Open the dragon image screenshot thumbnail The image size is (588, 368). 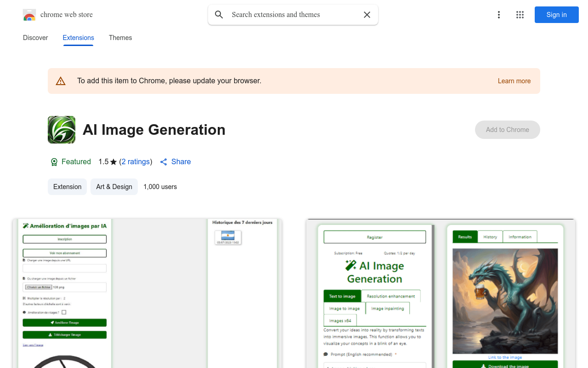pos(441,293)
